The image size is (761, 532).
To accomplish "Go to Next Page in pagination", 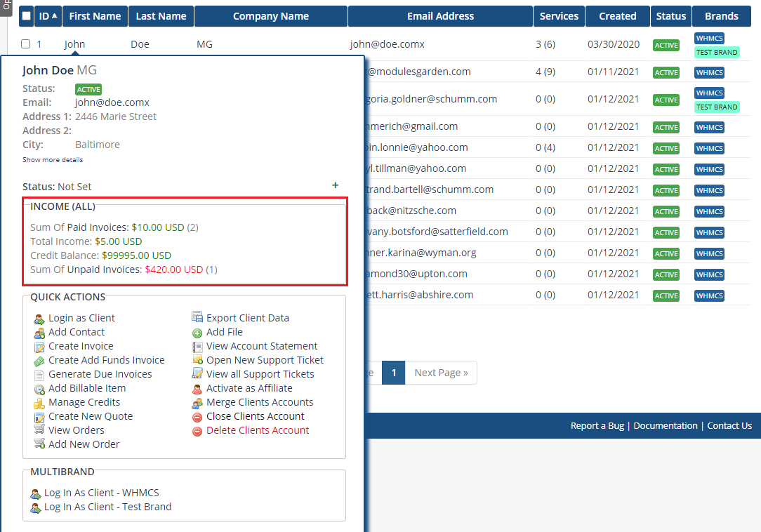I will click(441, 373).
